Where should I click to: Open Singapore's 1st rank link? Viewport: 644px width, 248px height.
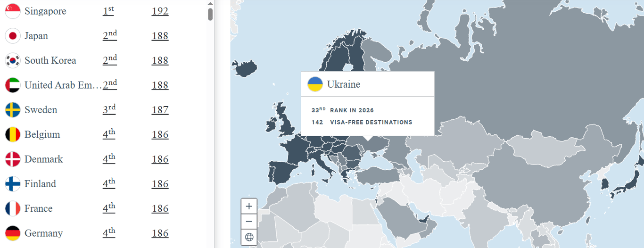pyautogui.click(x=108, y=11)
